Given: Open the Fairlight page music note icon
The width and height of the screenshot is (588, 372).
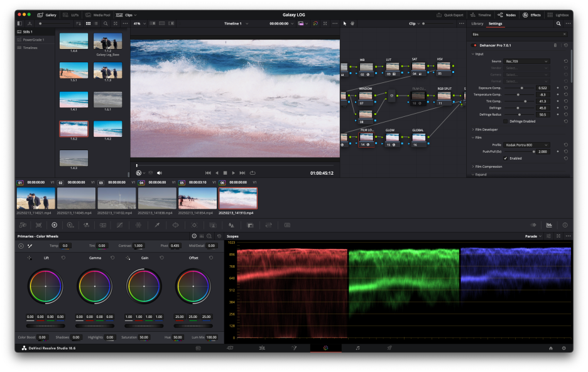Looking at the screenshot, I should (x=357, y=348).
